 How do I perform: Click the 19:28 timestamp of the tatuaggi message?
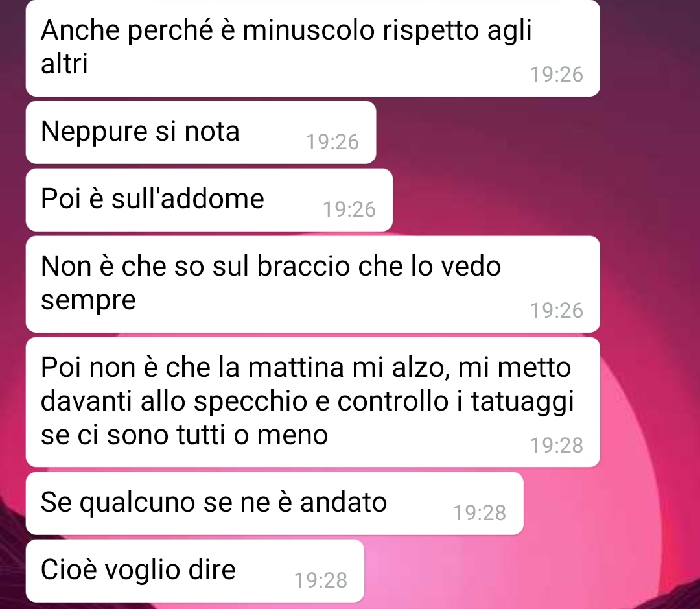click(x=557, y=446)
